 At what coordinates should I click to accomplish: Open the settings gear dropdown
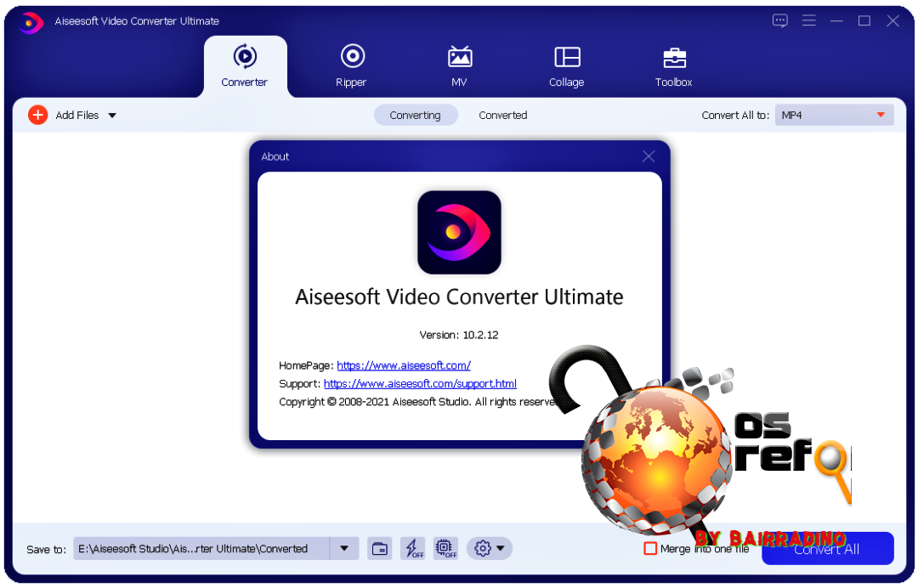pyautogui.click(x=490, y=549)
